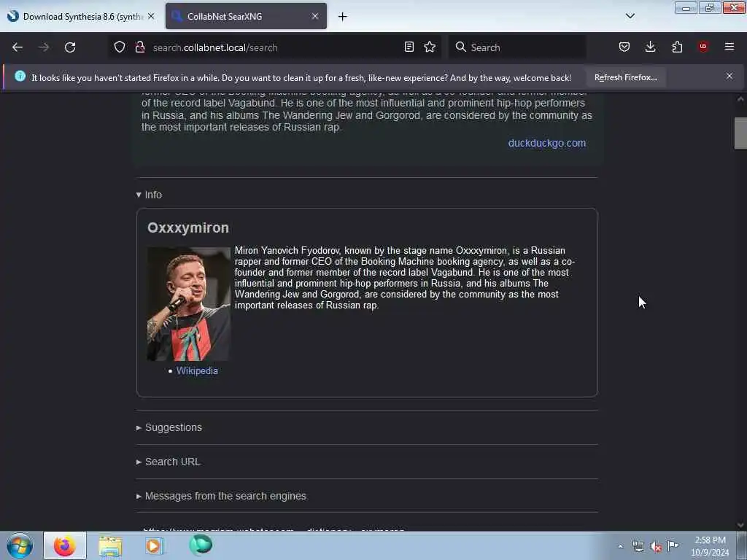Open the duckduckgo.com link
Screen dimensions: 747x560
point(547,143)
